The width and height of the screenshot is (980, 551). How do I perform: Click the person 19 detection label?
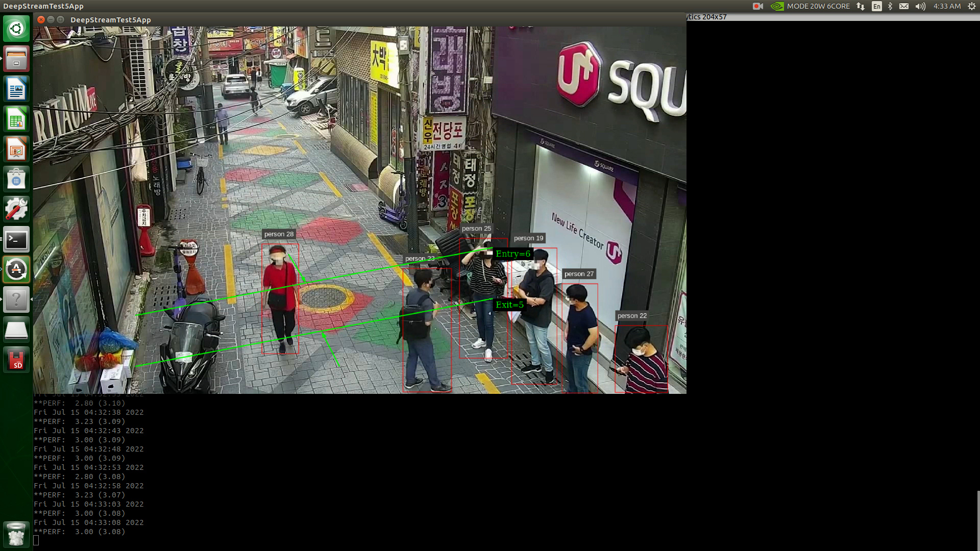pos(528,238)
